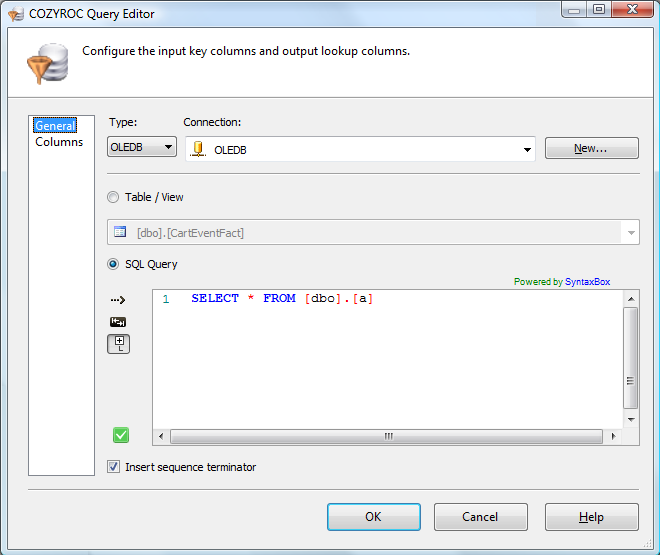Click the editor scroll down arrow

click(631, 420)
